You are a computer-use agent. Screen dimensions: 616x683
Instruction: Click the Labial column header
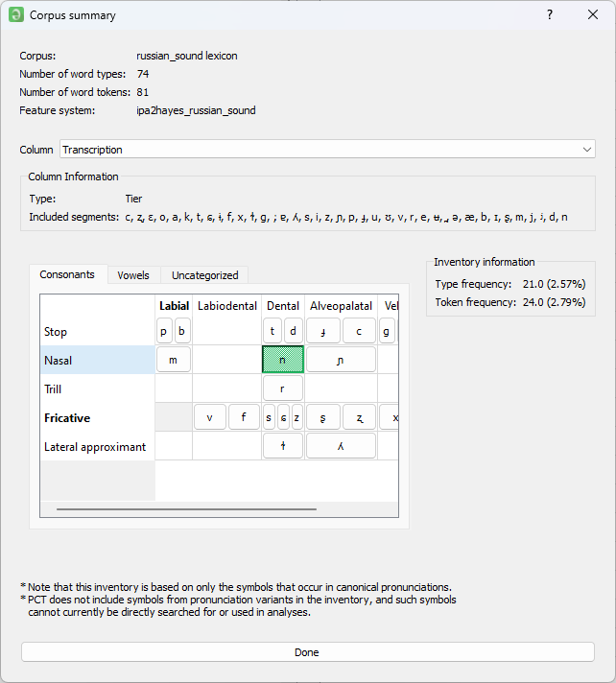[174, 306]
